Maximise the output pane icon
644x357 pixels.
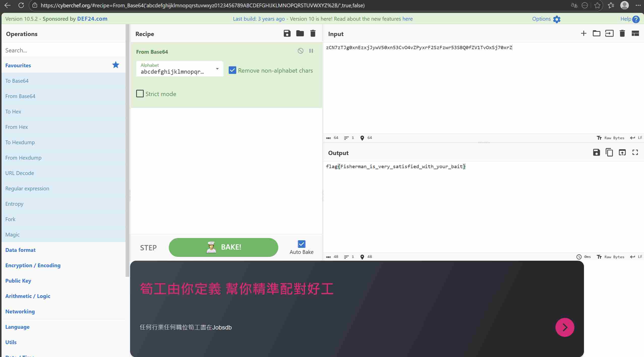point(635,153)
